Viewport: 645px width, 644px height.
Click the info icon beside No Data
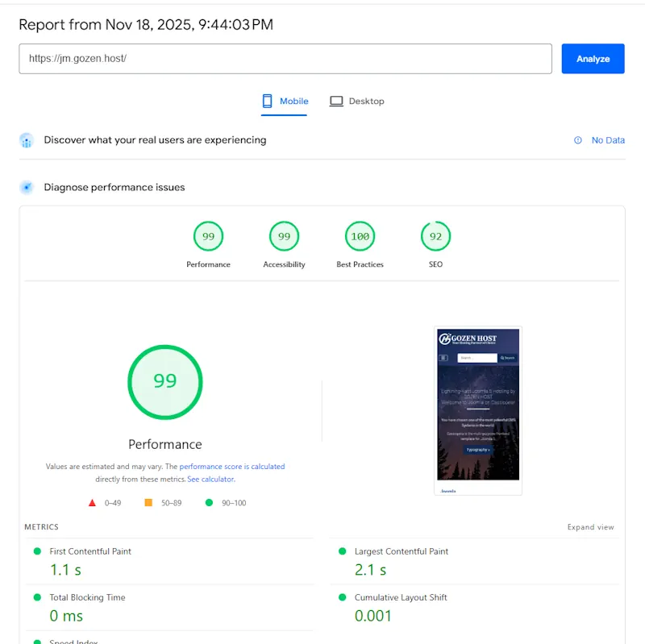coord(577,140)
